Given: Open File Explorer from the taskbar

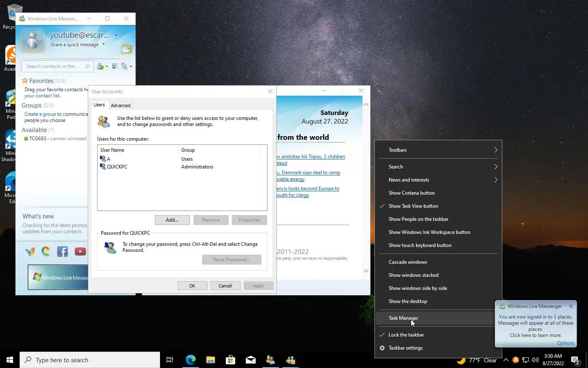Looking at the screenshot, I should 210,360.
